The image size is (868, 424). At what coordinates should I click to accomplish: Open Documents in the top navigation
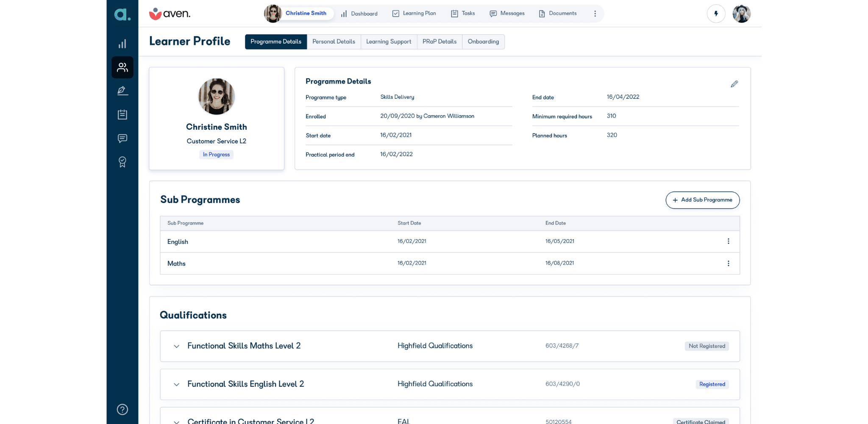(558, 14)
